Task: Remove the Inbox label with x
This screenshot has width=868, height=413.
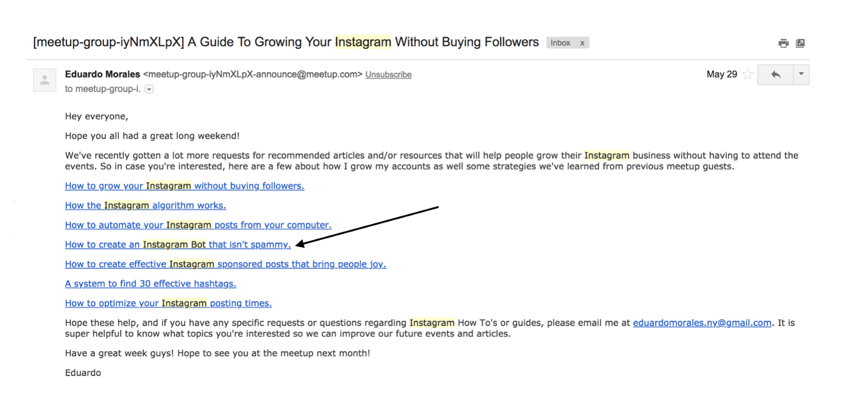Action: [x=582, y=43]
